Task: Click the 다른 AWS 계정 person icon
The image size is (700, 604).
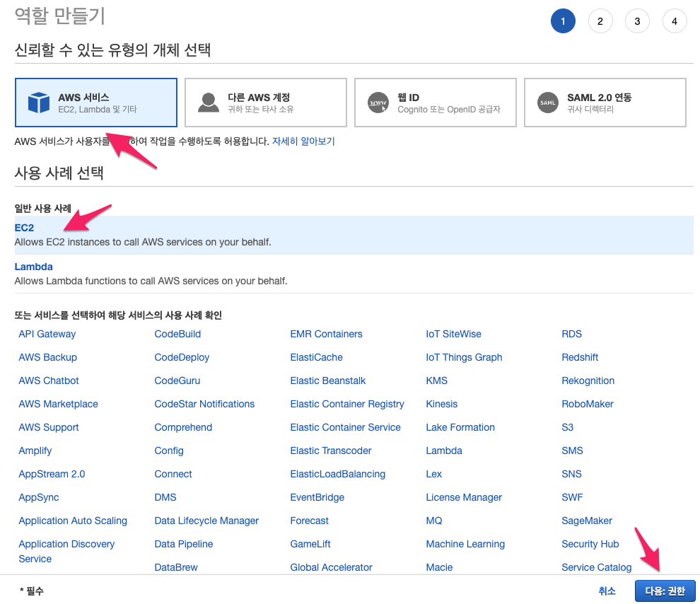Action: [x=209, y=103]
